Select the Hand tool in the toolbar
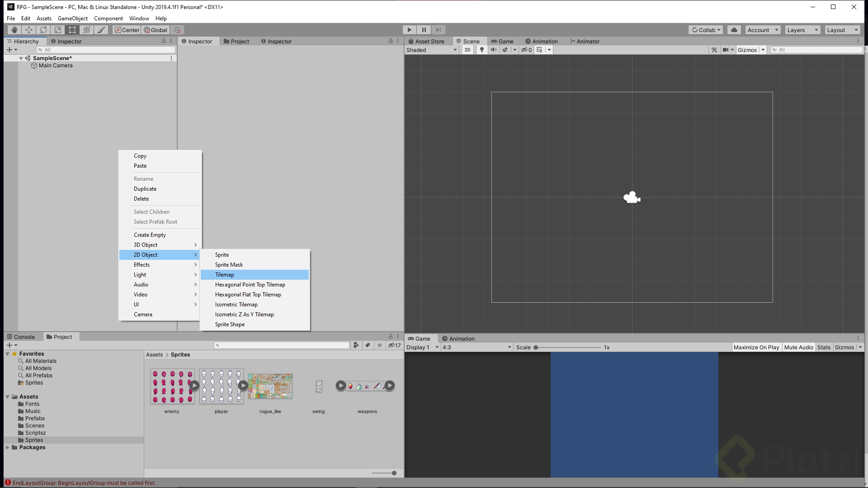Image resolution: width=868 pixels, height=488 pixels. coord(14,29)
